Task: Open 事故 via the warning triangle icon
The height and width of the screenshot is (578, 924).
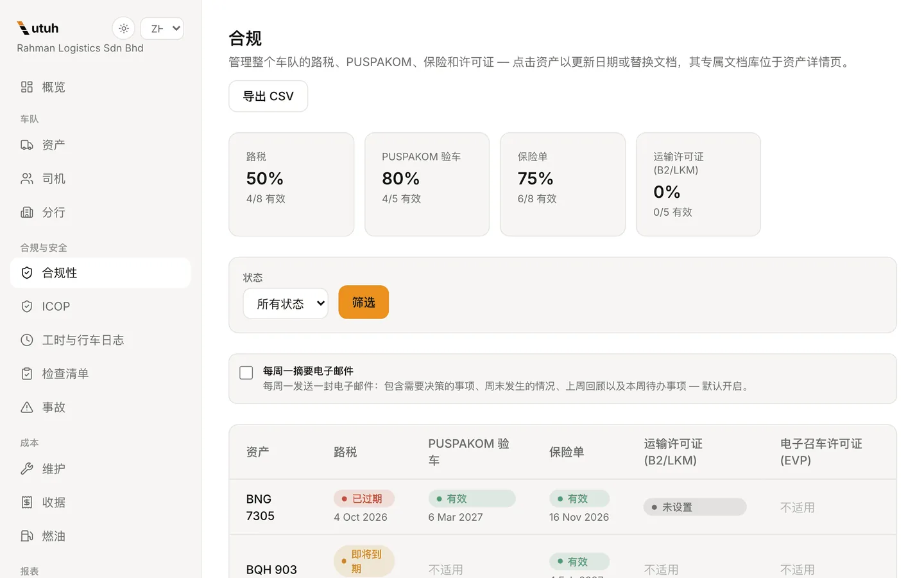Action: pyautogui.click(x=27, y=407)
